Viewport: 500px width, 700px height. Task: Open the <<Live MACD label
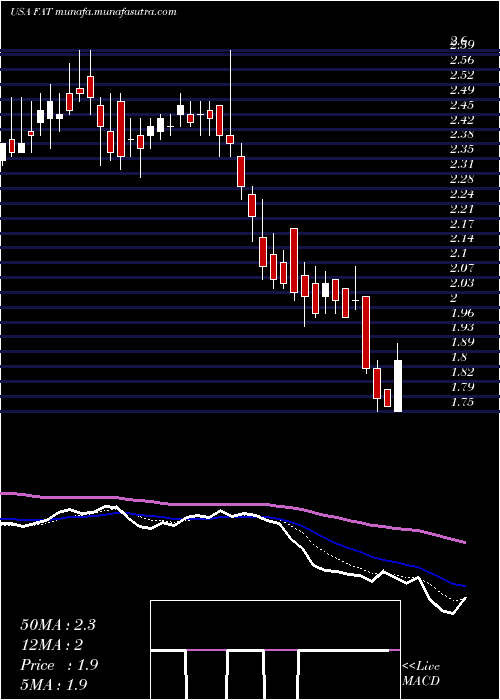(421, 674)
